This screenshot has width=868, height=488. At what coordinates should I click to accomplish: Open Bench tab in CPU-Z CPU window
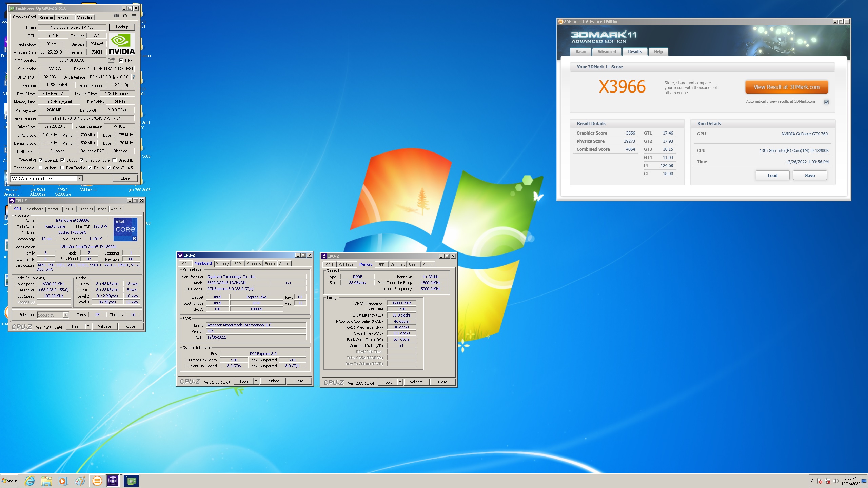pos(101,209)
